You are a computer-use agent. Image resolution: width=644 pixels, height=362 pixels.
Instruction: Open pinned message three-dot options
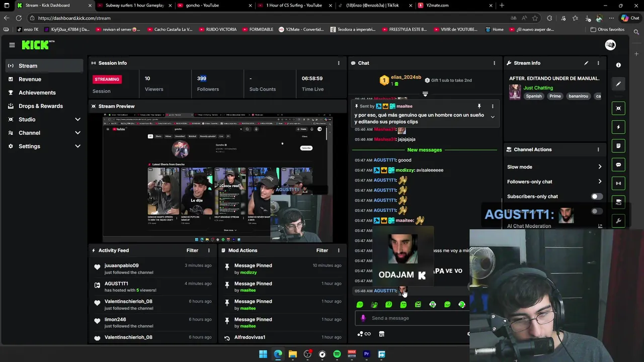point(493,106)
